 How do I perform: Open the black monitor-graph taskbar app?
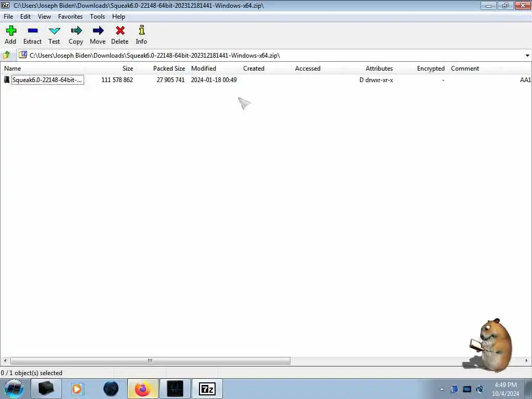pos(175,389)
